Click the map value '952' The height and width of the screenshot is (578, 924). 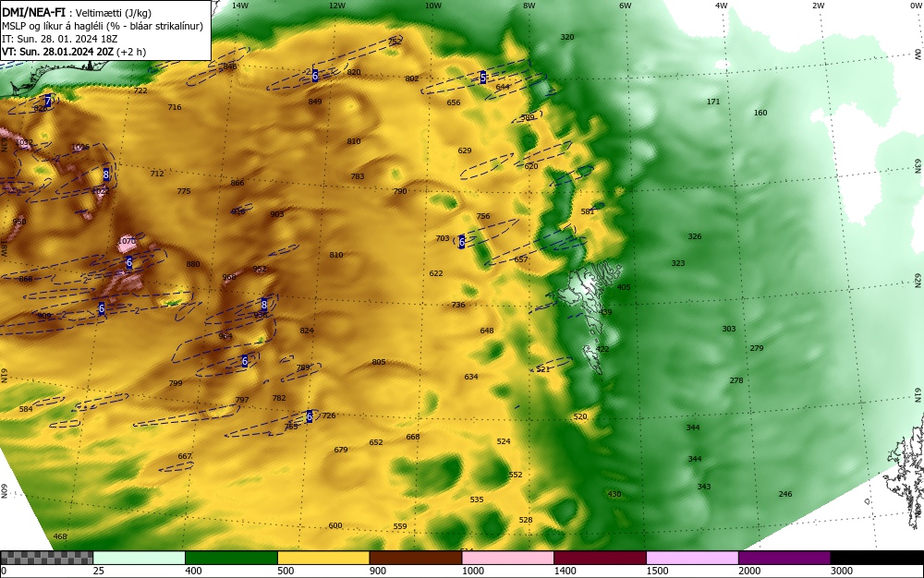click(260, 269)
